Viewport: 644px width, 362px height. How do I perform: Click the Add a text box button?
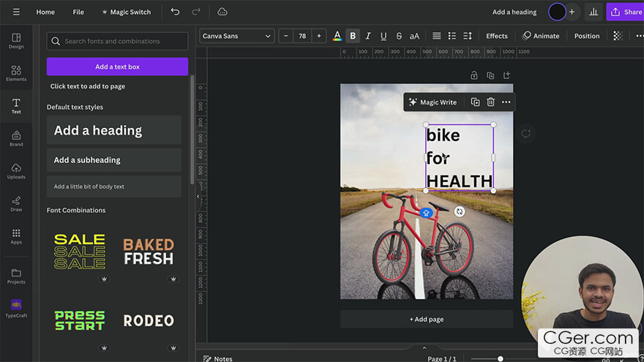(117, 67)
